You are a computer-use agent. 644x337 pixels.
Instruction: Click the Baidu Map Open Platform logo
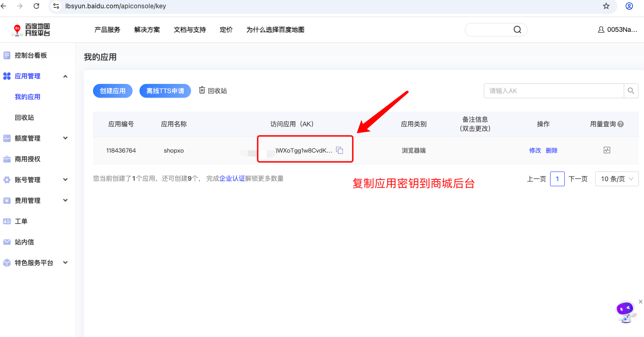pyautogui.click(x=31, y=30)
